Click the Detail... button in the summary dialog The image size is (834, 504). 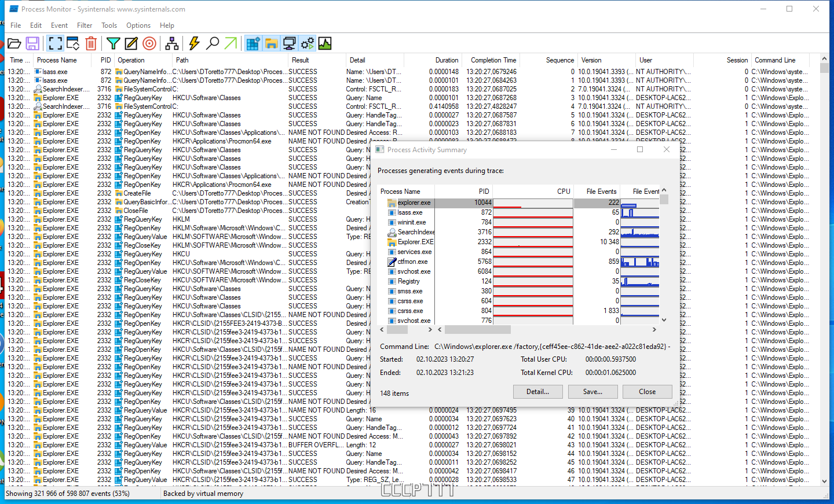coord(537,392)
